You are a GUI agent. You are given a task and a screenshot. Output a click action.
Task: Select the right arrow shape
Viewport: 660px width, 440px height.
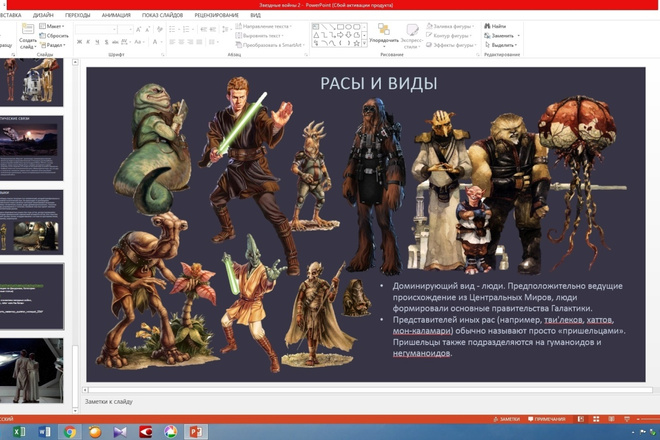[340, 35]
